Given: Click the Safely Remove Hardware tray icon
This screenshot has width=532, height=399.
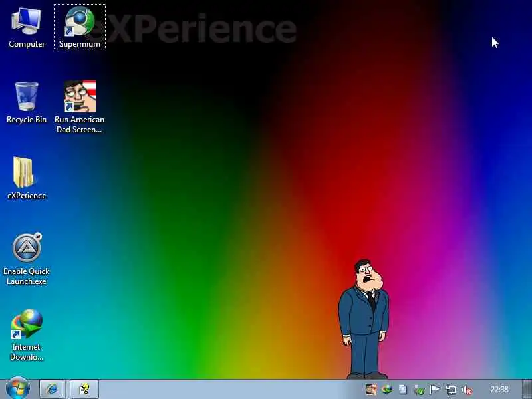Looking at the screenshot, I should coord(419,390).
